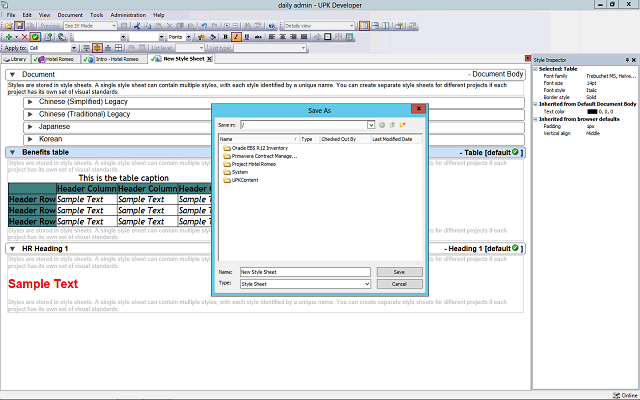
Task: Click the create new folder icon in Save As
Action: click(402, 125)
